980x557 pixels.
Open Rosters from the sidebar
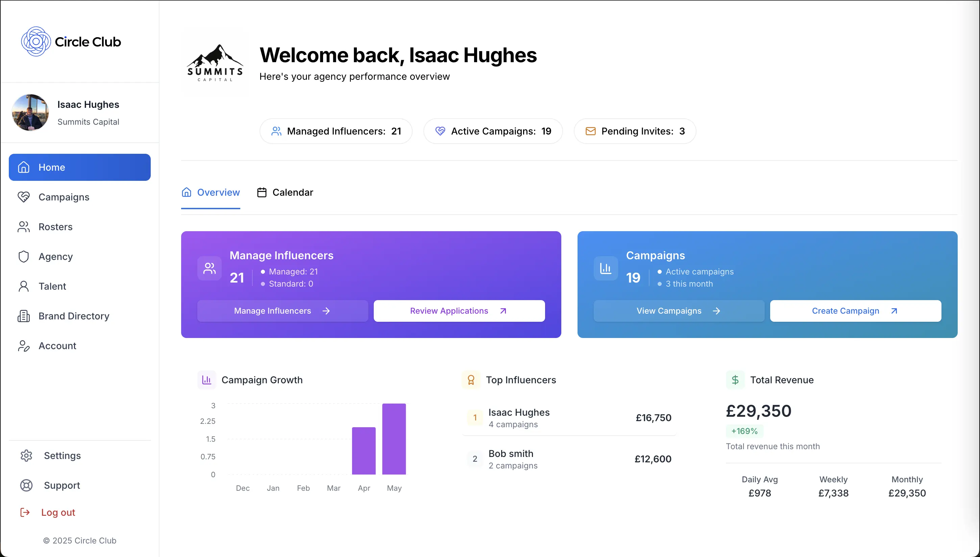pos(55,227)
